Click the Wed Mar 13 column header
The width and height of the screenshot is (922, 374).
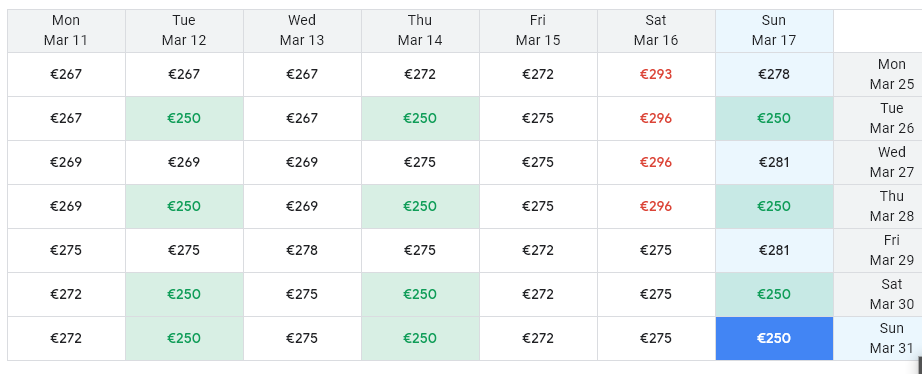click(x=302, y=31)
